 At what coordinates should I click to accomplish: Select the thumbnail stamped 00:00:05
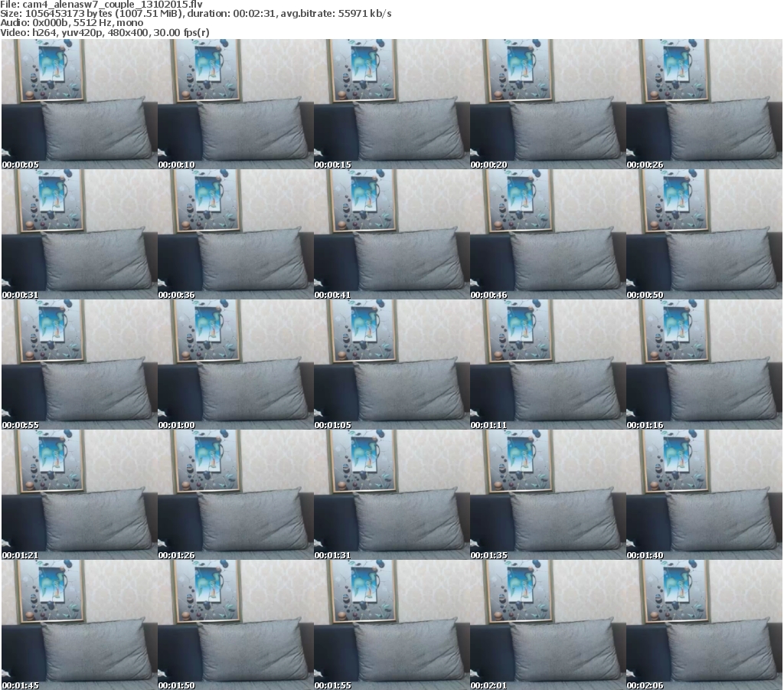tap(80, 104)
